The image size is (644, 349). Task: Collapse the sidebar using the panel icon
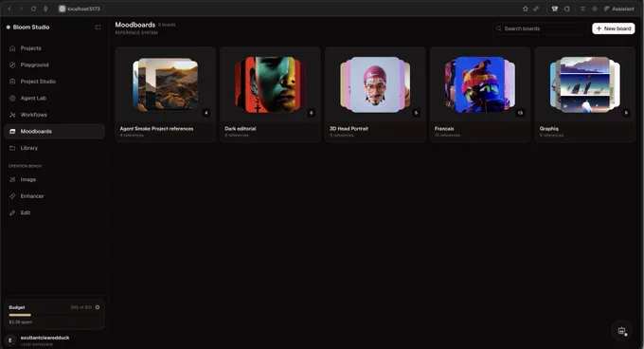(98, 28)
